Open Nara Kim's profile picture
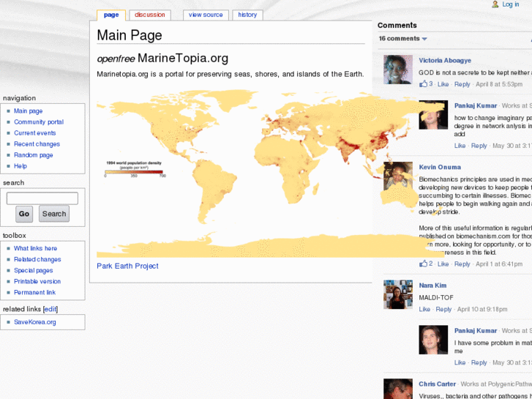 [x=398, y=294]
